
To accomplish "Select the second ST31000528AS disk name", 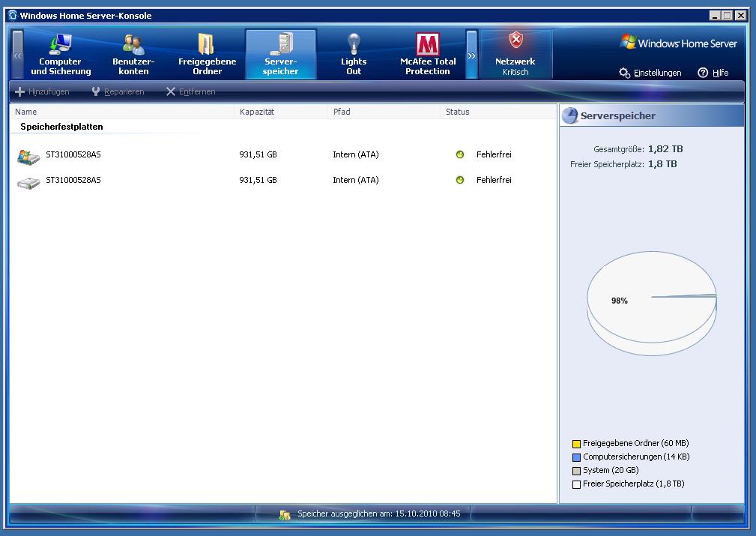I will pyautogui.click(x=73, y=180).
